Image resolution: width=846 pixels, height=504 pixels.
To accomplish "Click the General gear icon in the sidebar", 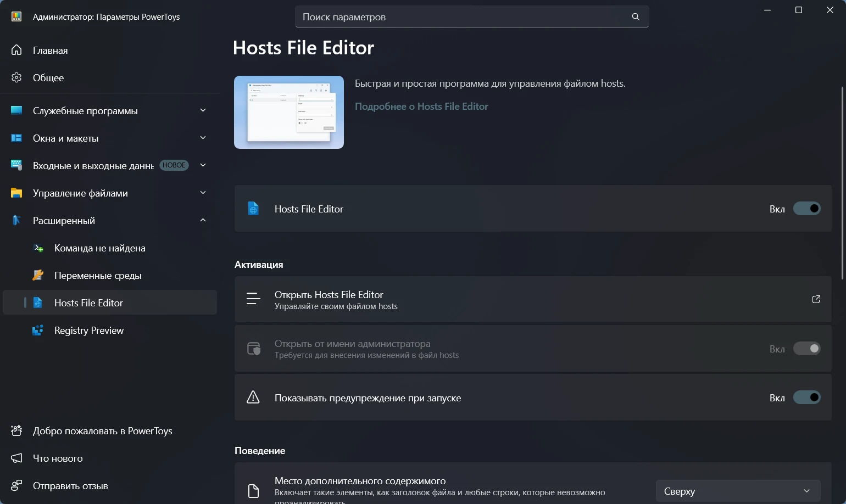I will pyautogui.click(x=16, y=77).
